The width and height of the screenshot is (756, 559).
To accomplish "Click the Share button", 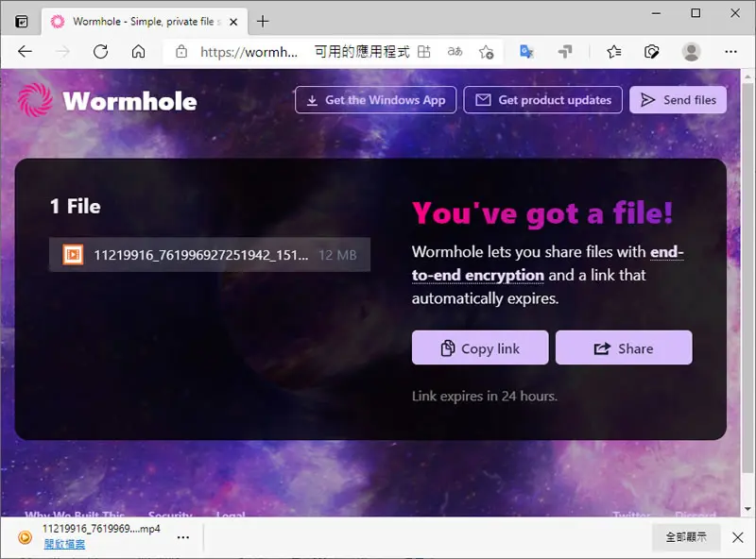I will pyautogui.click(x=624, y=347).
